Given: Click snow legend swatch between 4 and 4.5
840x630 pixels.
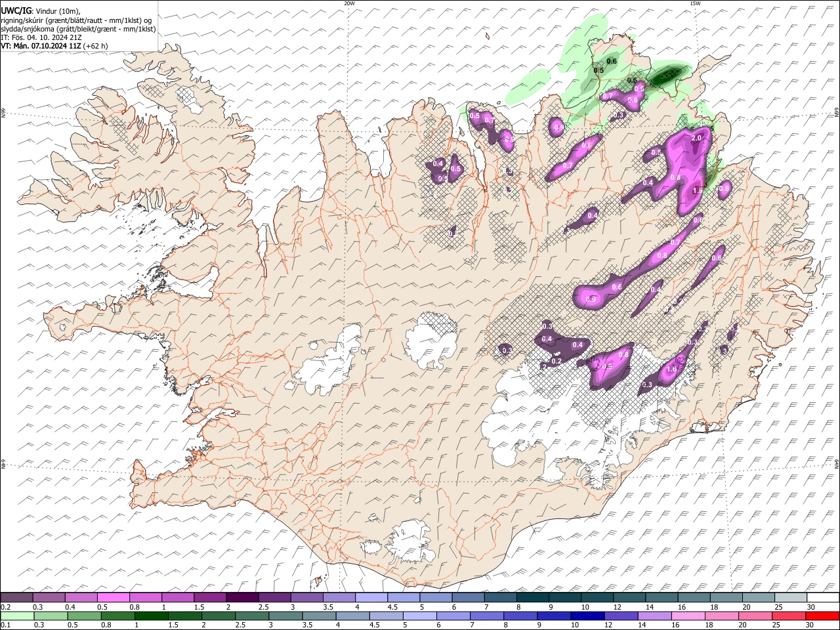Looking at the screenshot, I should click(x=371, y=598).
